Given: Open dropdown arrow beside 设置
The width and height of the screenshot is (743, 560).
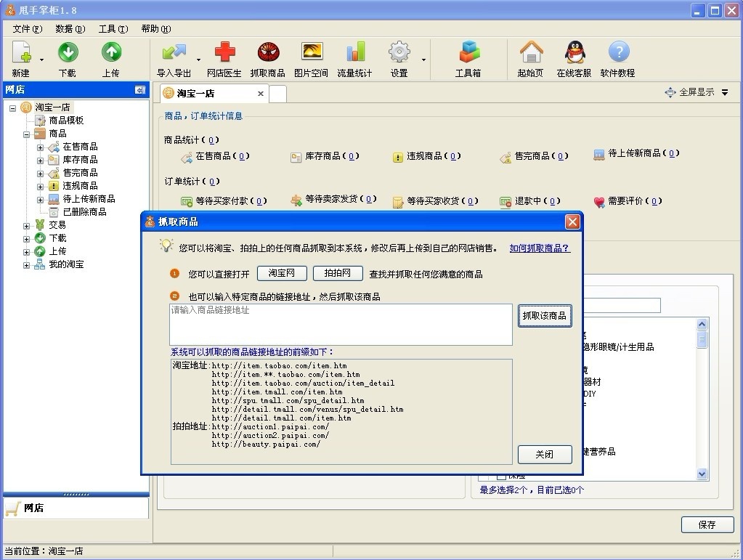Looking at the screenshot, I should (423, 60).
